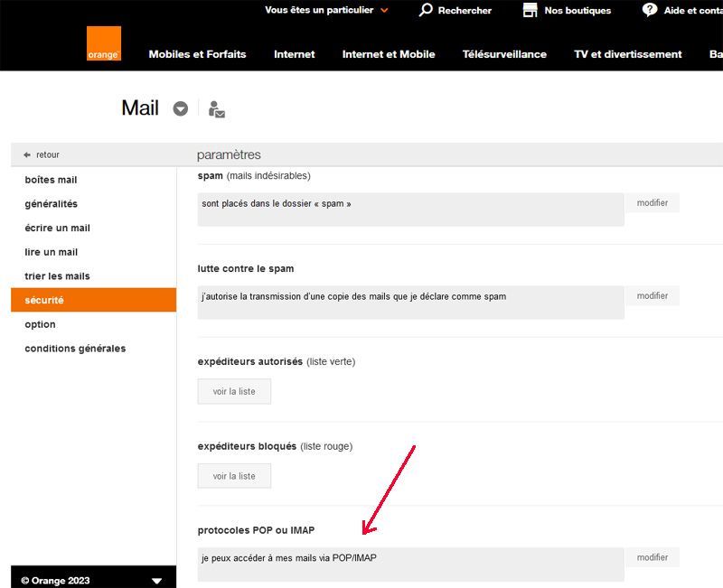Open the Internet menu
Screen dimensions: 723x588
coord(294,54)
